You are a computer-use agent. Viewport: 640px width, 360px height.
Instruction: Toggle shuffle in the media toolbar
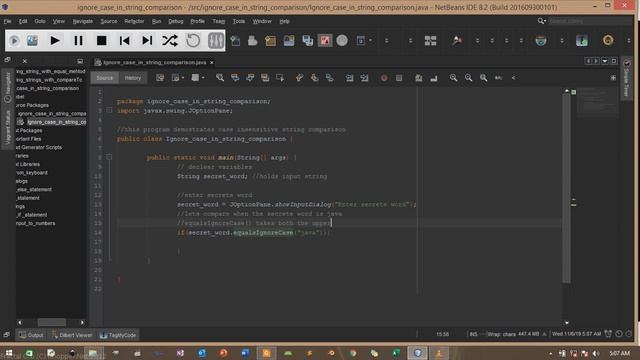pos(170,40)
